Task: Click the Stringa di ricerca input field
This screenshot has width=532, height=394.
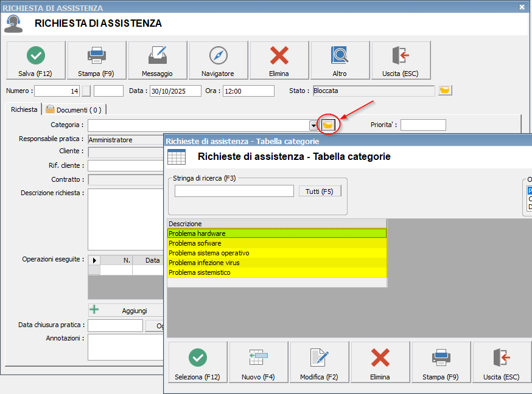Action: pos(234,191)
